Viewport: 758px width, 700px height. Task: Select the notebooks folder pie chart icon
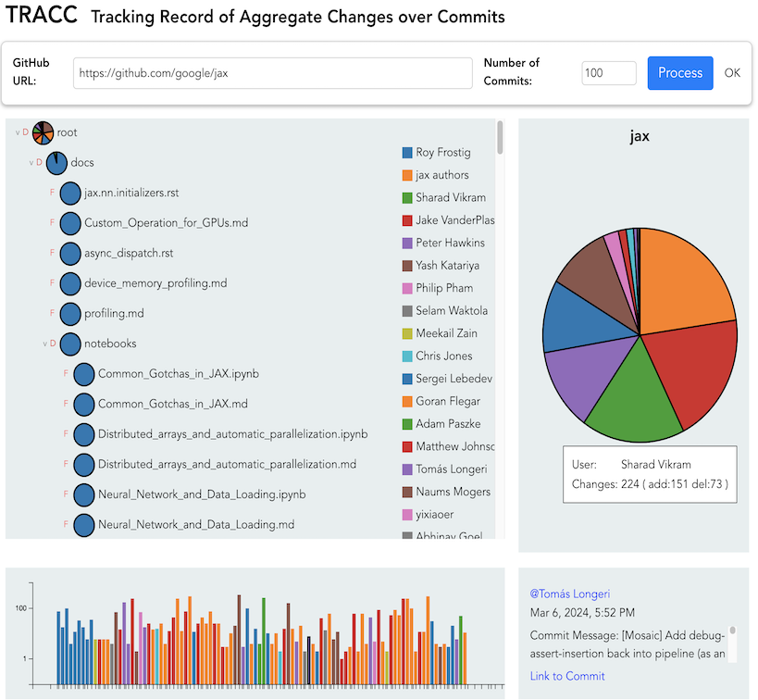click(x=69, y=344)
